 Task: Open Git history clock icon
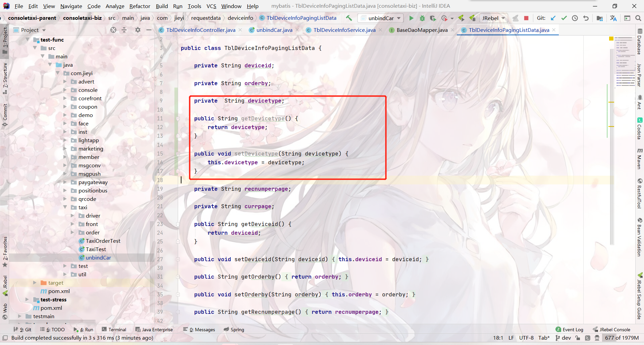[575, 18]
